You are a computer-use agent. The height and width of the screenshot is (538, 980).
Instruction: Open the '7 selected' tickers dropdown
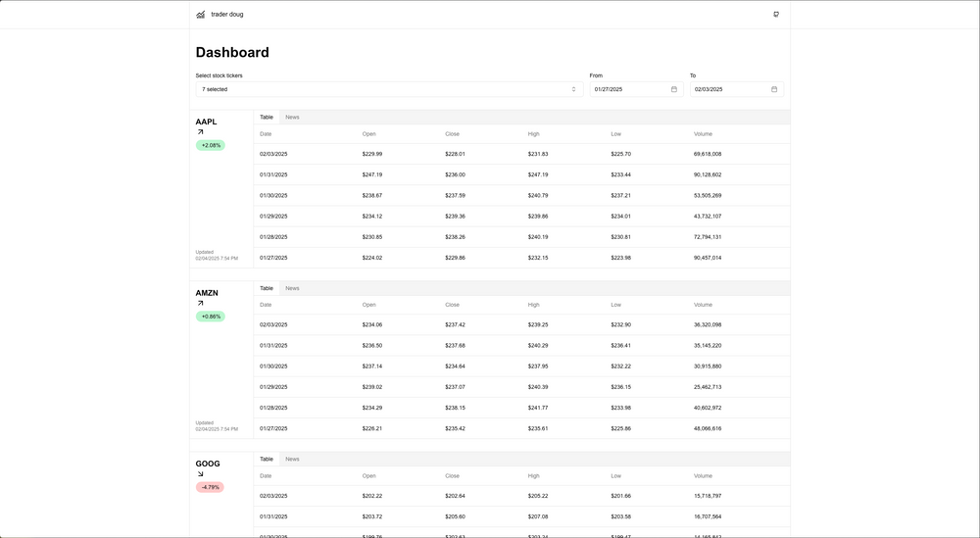point(389,89)
